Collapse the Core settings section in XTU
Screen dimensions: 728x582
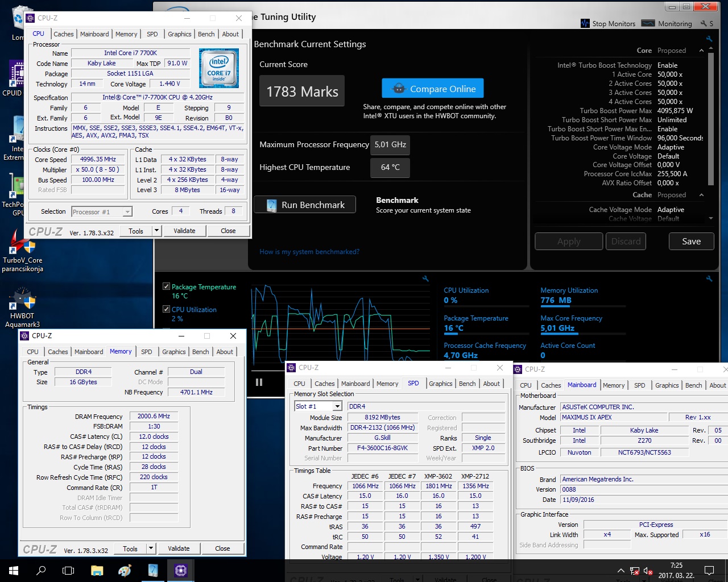(701, 51)
